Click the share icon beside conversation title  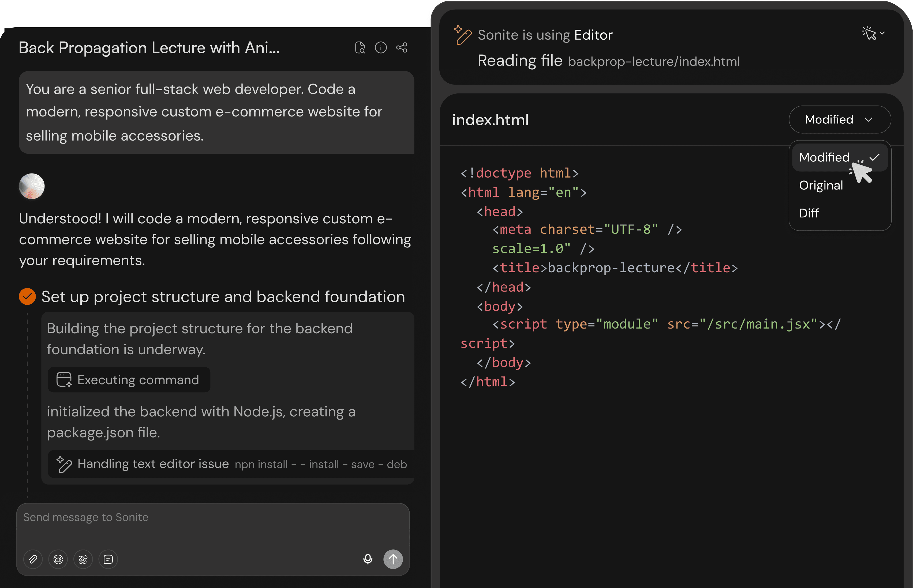pos(402,48)
